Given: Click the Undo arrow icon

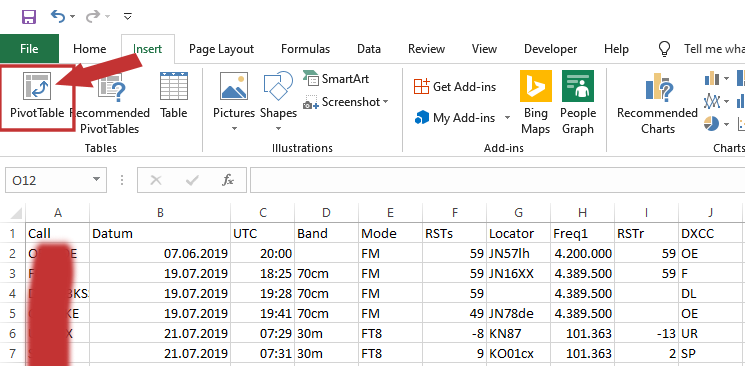Looking at the screenshot, I should [x=58, y=17].
